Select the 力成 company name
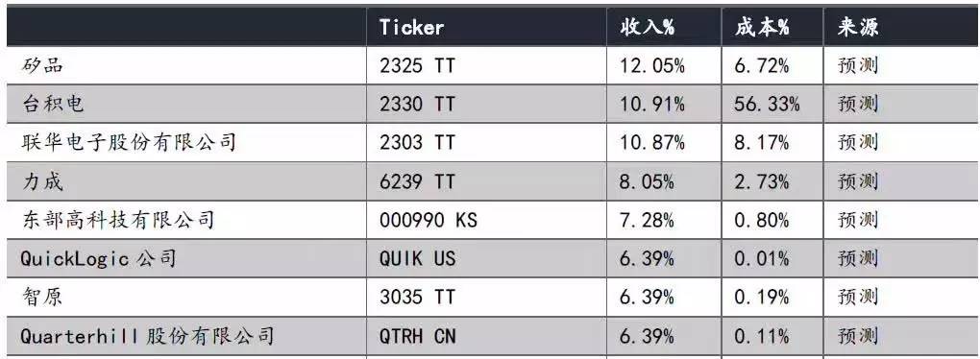The width and height of the screenshot is (980, 359). [42, 181]
